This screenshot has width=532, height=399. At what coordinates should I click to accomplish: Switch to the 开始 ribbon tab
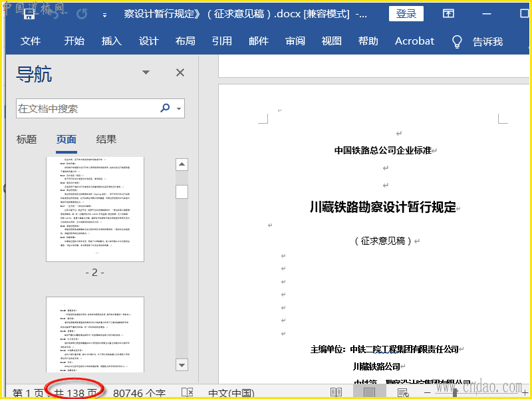[74, 41]
